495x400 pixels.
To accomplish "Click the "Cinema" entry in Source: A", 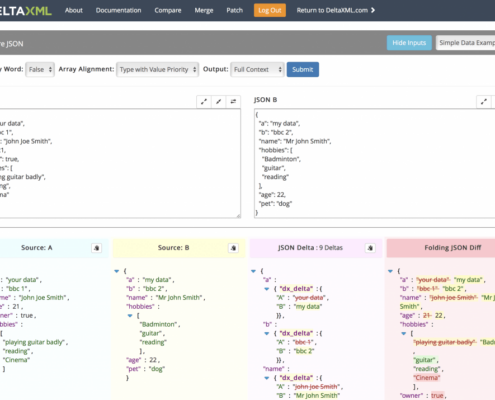I will pyautogui.click(x=16, y=360).
